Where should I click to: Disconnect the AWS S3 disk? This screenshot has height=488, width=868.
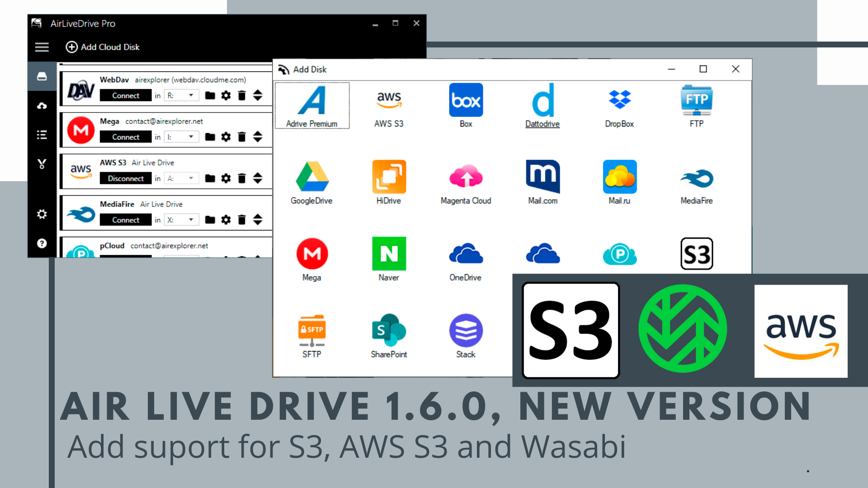[x=126, y=178]
